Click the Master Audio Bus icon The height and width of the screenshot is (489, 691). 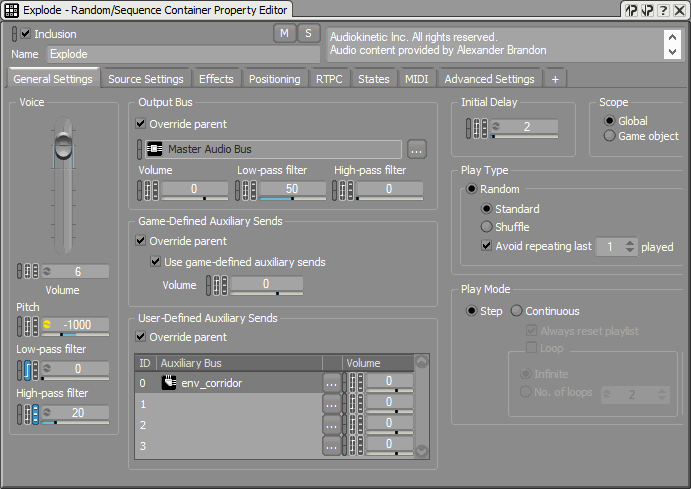(154, 149)
